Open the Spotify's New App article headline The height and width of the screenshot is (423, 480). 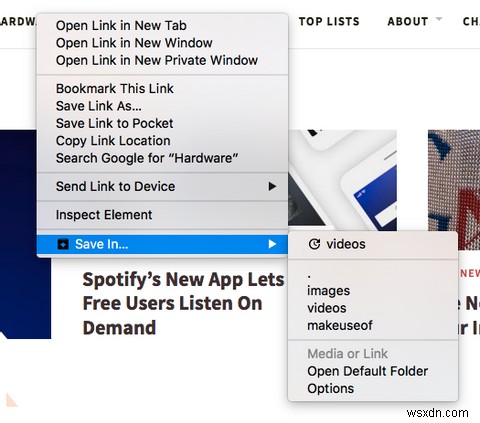point(183,303)
